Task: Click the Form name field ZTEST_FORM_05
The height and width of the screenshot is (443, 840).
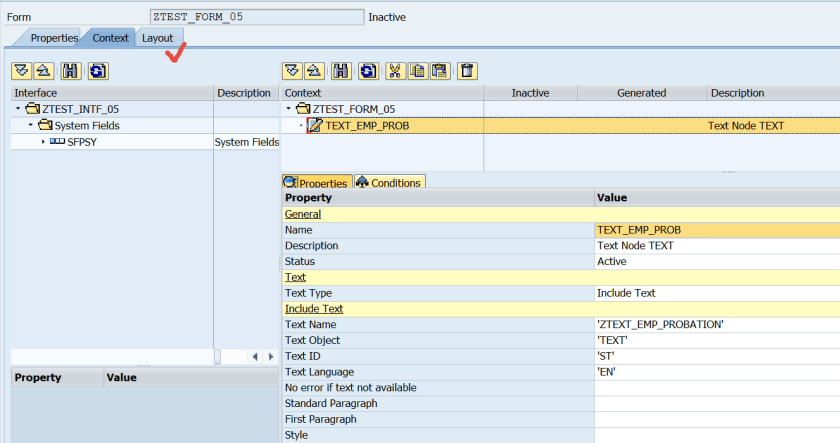Action: point(256,17)
